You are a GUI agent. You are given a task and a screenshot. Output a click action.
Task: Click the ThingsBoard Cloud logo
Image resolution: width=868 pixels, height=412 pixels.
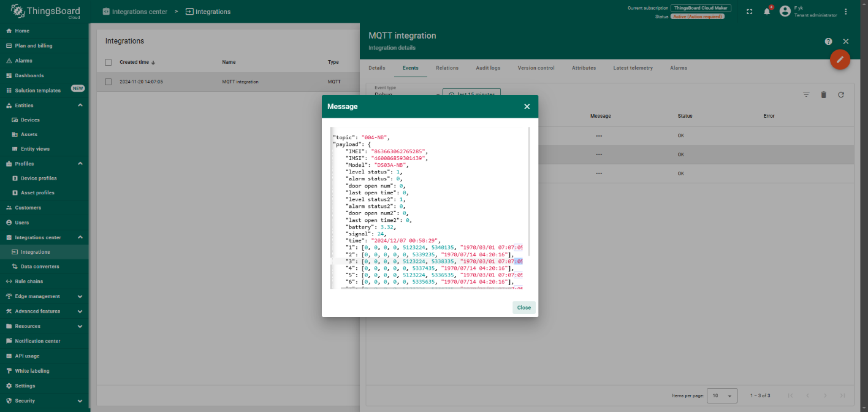point(45,12)
